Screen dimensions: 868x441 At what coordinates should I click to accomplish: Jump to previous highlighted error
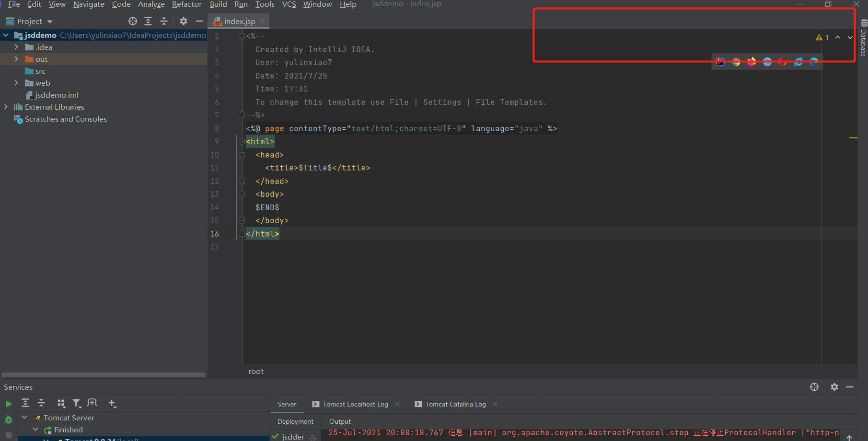(x=838, y=37)
